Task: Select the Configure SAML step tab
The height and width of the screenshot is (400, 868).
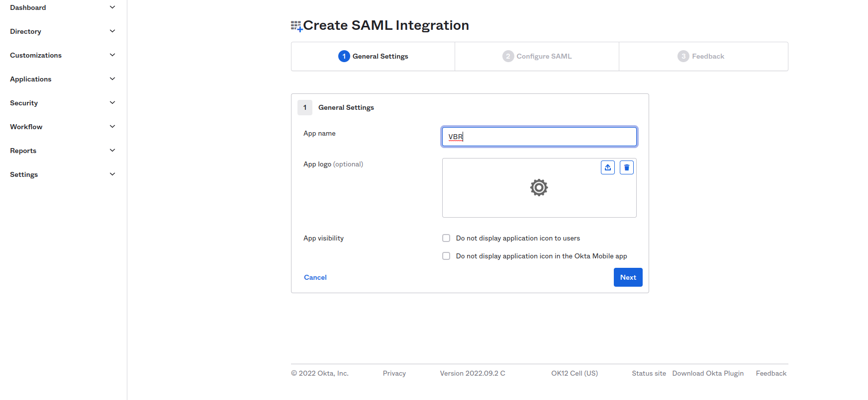Action: point(537,56)
